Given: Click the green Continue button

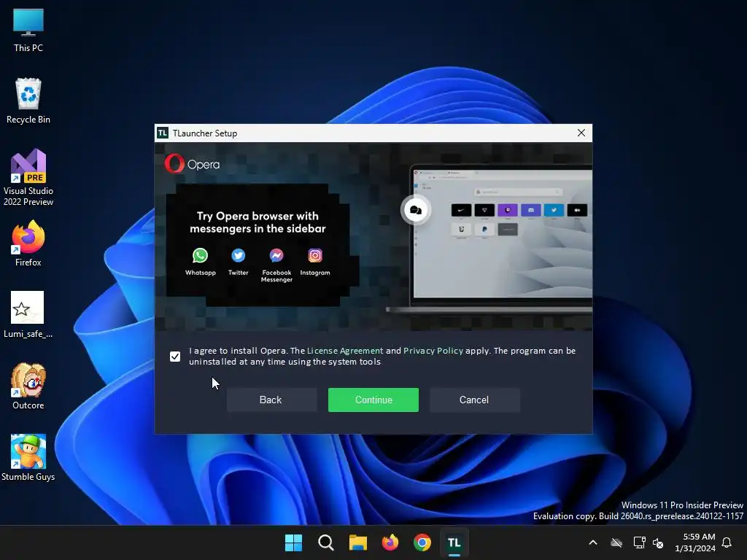Looking at the screenshot, I should point(373,400).
